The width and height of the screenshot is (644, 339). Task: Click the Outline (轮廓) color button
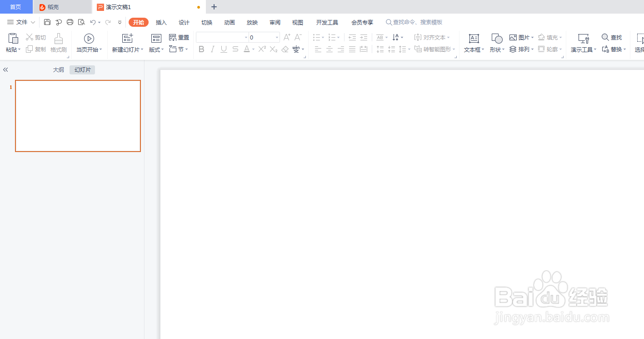point(550,49)
